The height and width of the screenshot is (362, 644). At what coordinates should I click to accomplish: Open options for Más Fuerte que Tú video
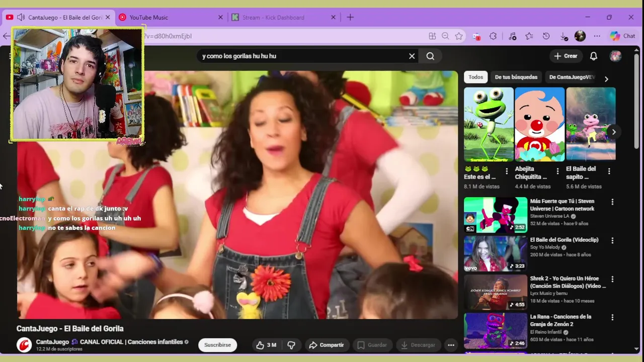click(612, 202)
